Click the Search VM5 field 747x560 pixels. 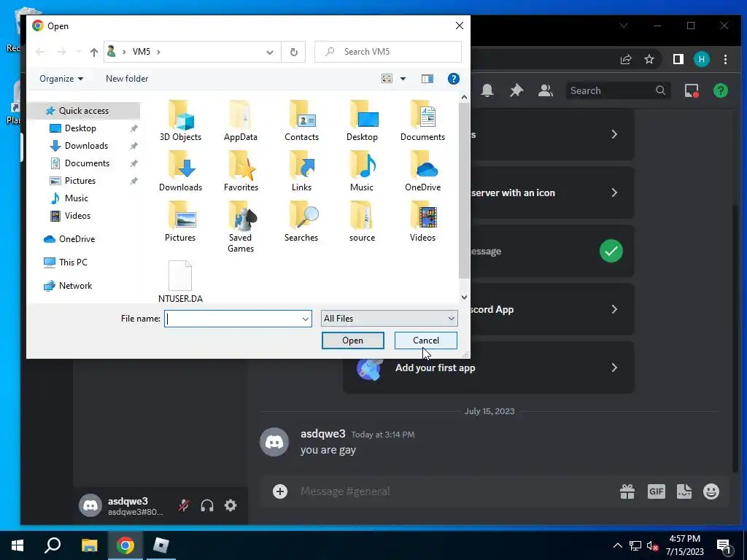pyautogui.click(x=388, y=52)
